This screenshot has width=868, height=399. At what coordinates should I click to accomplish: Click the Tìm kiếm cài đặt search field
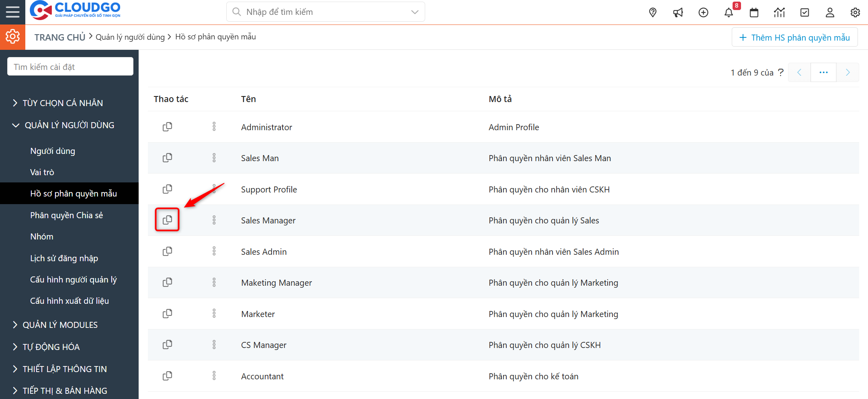pos(70,67)
